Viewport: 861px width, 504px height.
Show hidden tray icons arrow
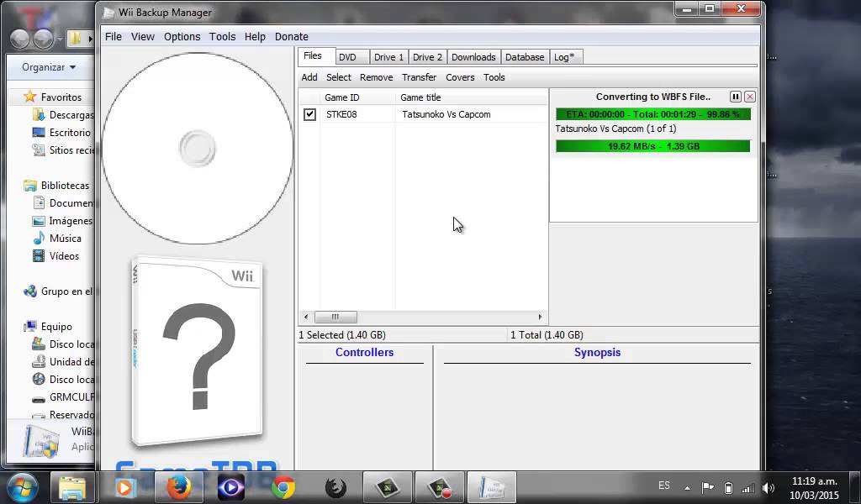[x=687, y=487]
